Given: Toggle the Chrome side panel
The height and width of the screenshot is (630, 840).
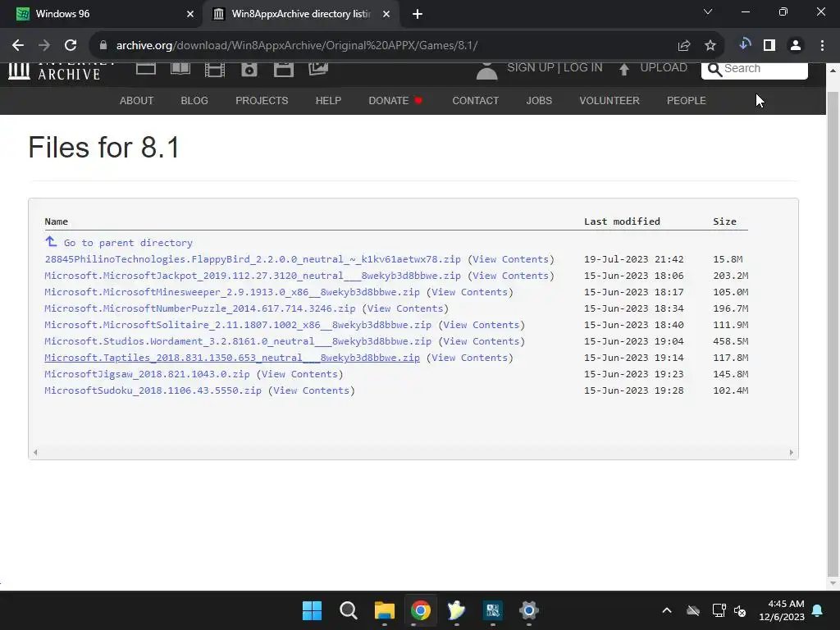Looking at the screenshot, I should coord(769,46).
